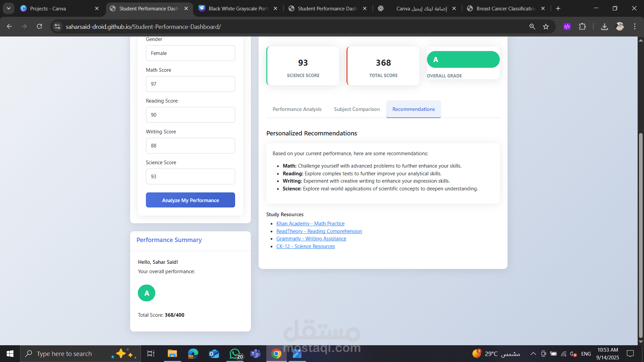Image resolution: width=644 pixels, height=362 pixels.
Task: Click the green overall grade A bar
Action: 463,60
